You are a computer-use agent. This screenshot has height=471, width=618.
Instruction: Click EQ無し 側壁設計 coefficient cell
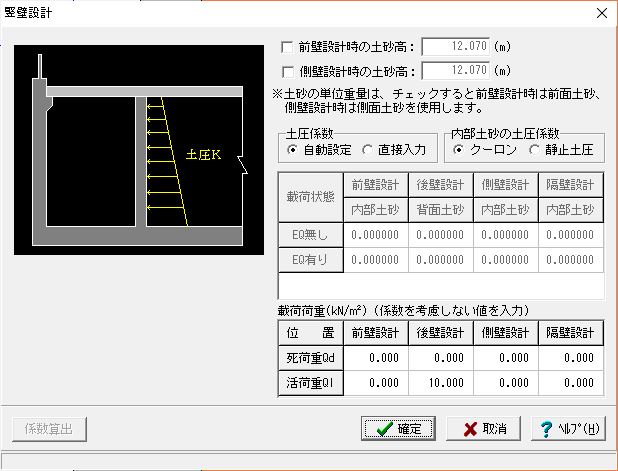coord(506,235)
